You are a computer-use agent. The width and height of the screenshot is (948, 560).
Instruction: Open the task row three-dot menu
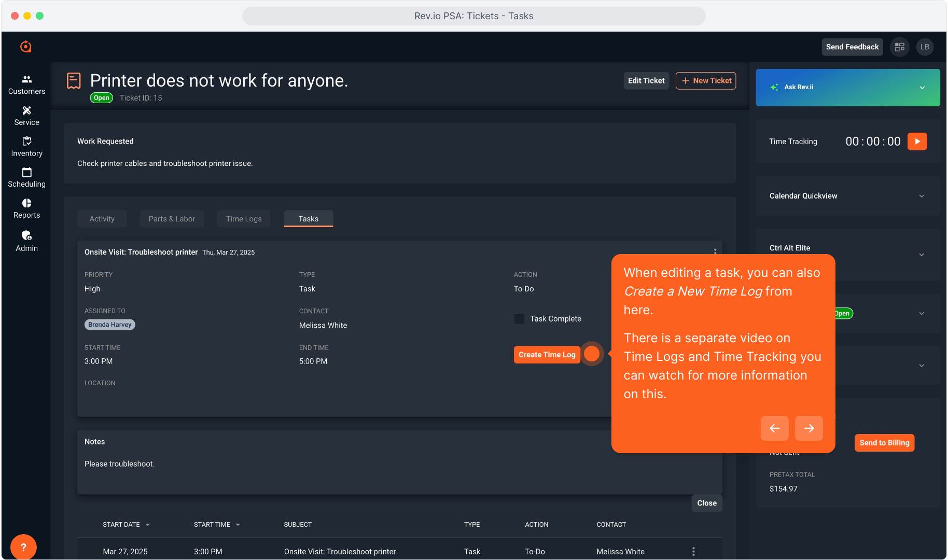[x=693, y=552]
